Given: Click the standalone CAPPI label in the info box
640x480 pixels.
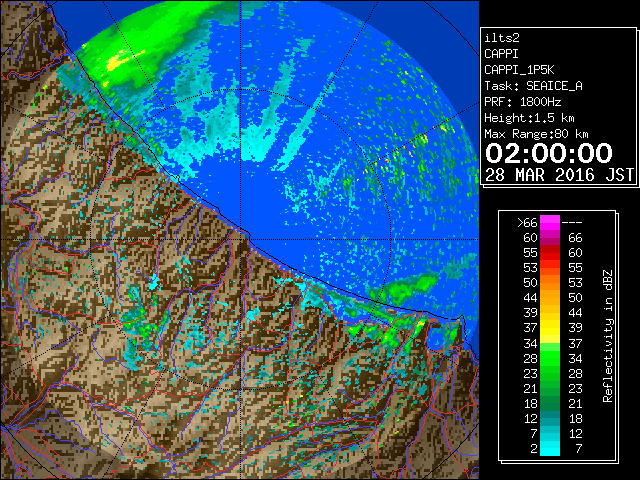Looking at the screenshot, I should pos(501,54).
